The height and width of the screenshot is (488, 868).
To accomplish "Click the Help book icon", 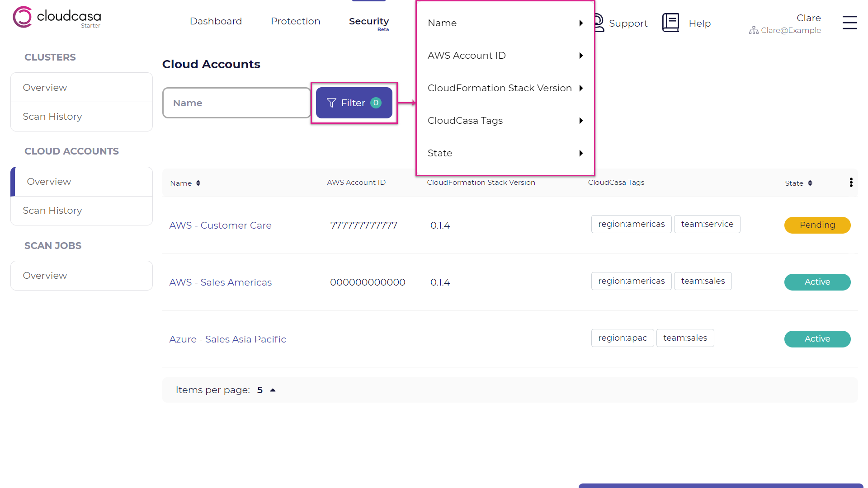I will tap(670, 23).
